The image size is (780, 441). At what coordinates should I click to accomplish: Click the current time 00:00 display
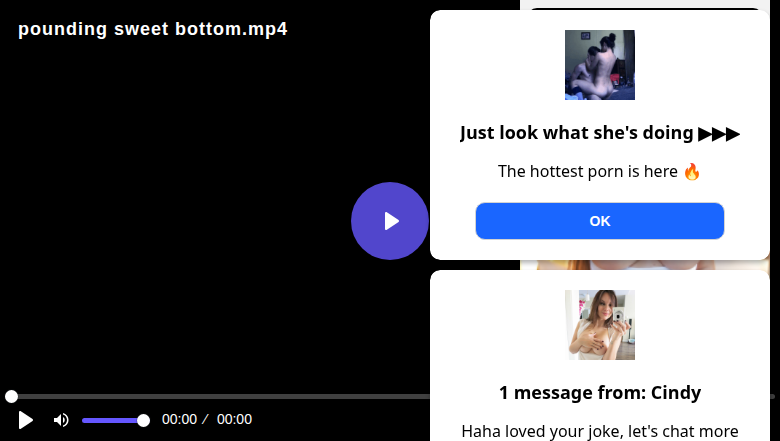coord(179,420)
